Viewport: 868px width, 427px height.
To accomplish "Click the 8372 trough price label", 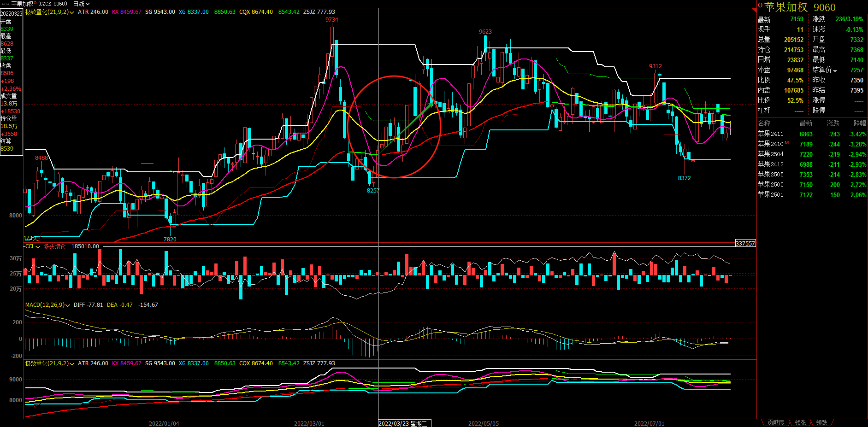I will click(684, 178).
